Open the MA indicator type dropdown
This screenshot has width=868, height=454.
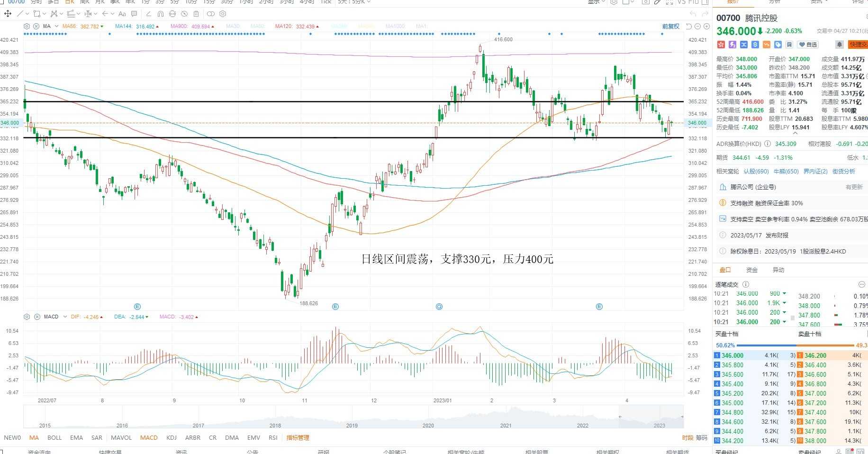[x=56, y=27]
